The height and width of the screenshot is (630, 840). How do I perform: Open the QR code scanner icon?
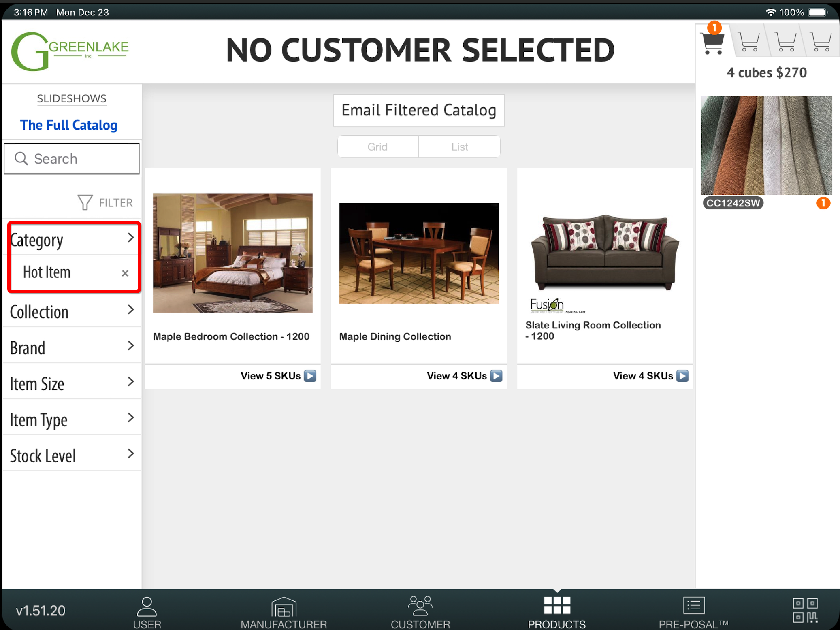pos(805,610)
